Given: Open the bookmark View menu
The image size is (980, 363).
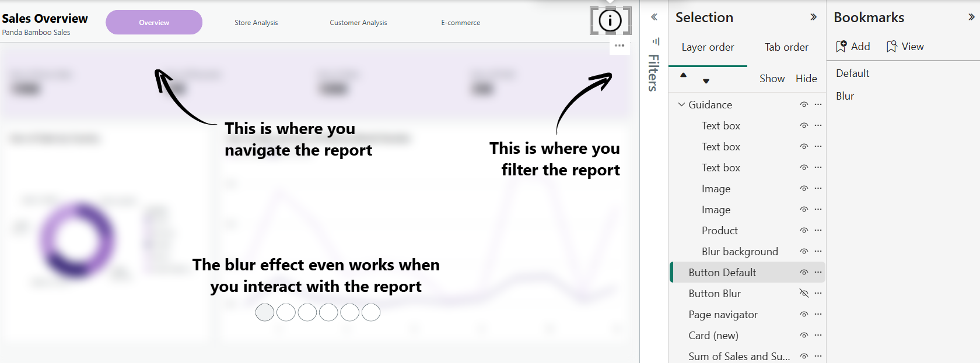Looking at the screenshot, I should coord(905,47).
